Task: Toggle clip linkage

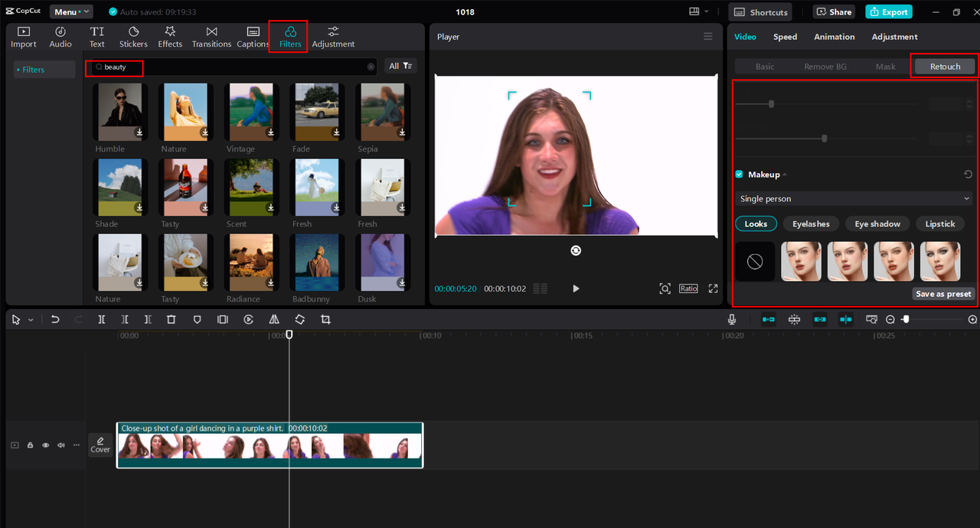Action: tap(820, 319)
